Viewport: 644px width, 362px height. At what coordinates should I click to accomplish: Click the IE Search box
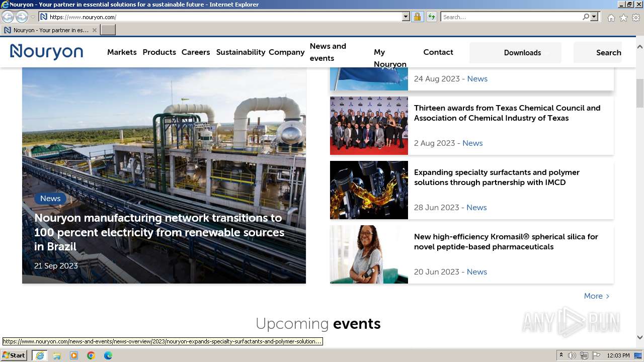point(511,17)
